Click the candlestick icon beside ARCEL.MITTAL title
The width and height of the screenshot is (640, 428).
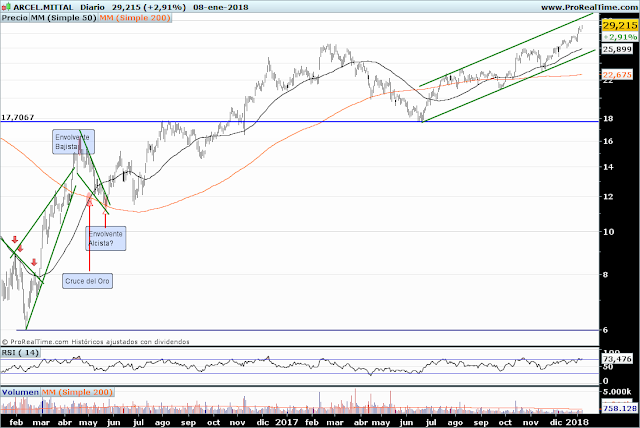(6, 7)
